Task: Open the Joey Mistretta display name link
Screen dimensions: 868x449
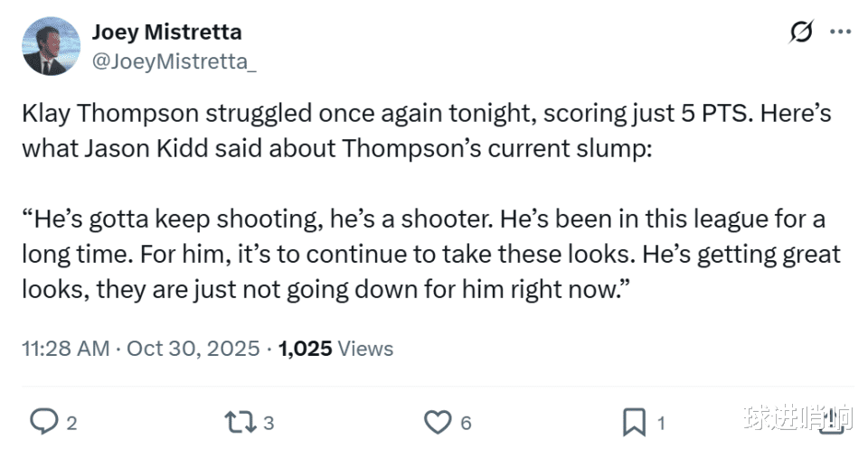Action: coord(166,33)
